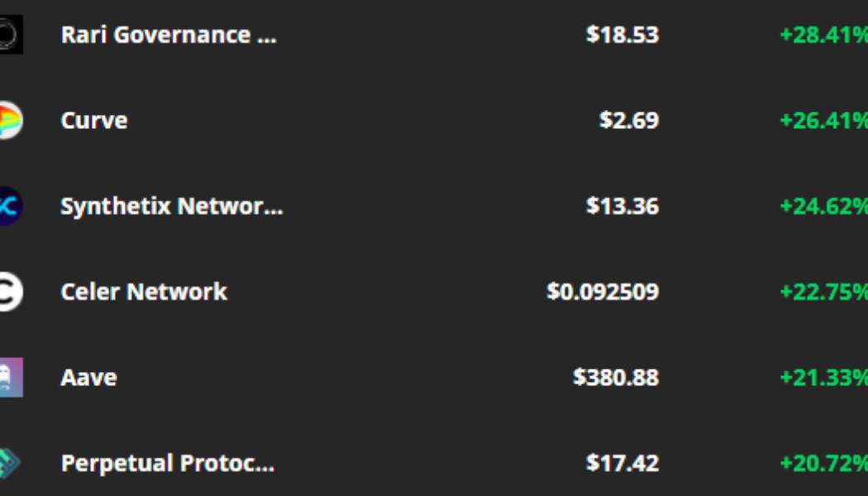Click the $13.36 Synthetix price
868x496 pixels.
pos(622,206)
